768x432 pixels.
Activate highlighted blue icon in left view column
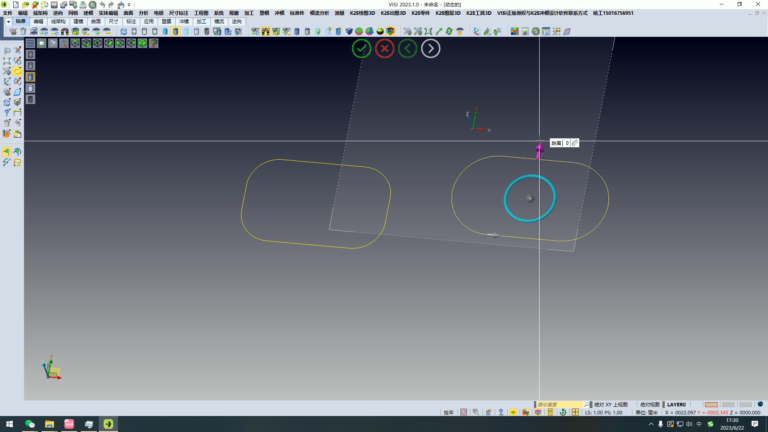30,77
